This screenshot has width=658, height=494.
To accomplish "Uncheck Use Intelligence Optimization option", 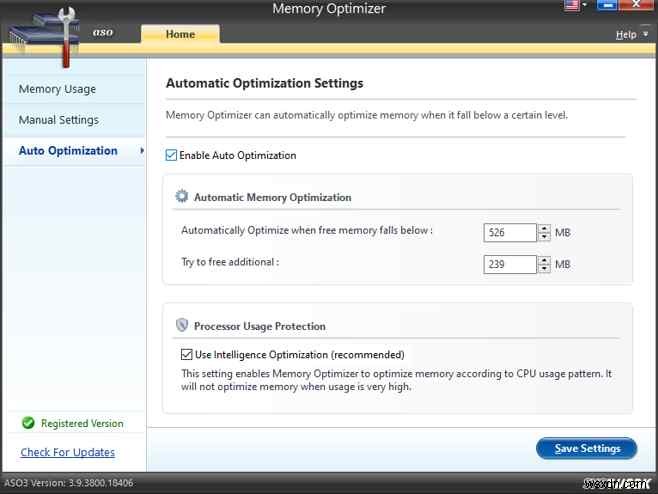I will click(187, 354).
